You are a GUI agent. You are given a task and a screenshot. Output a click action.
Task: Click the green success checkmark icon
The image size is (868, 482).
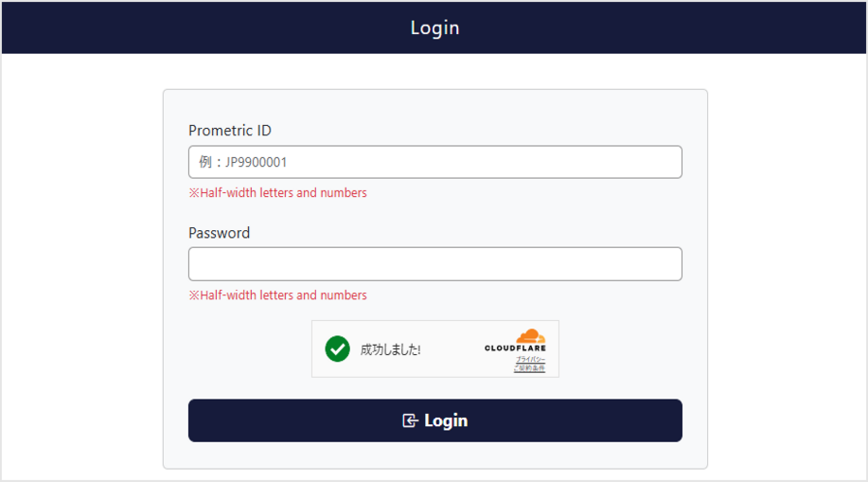click(337, 349)
